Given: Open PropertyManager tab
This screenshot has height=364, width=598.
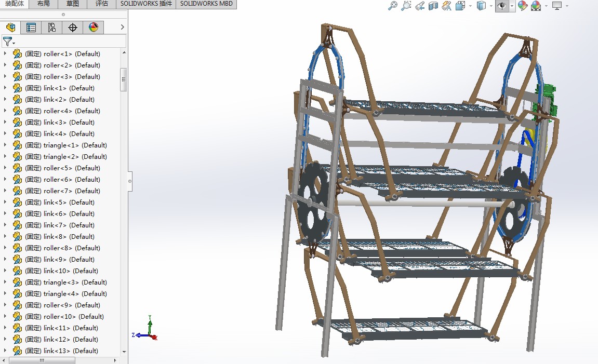Looking at the screenshot, I should tap(31, 28).
